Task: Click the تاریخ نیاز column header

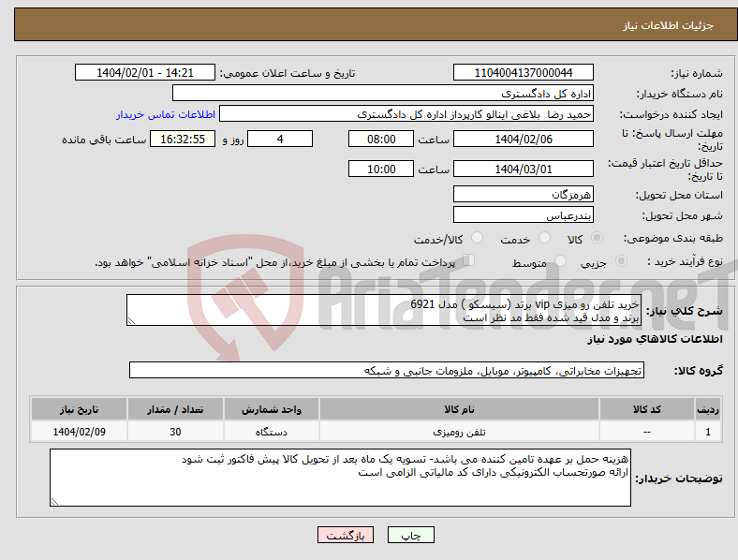Action: pyautogui.click(x=79, y=409)
